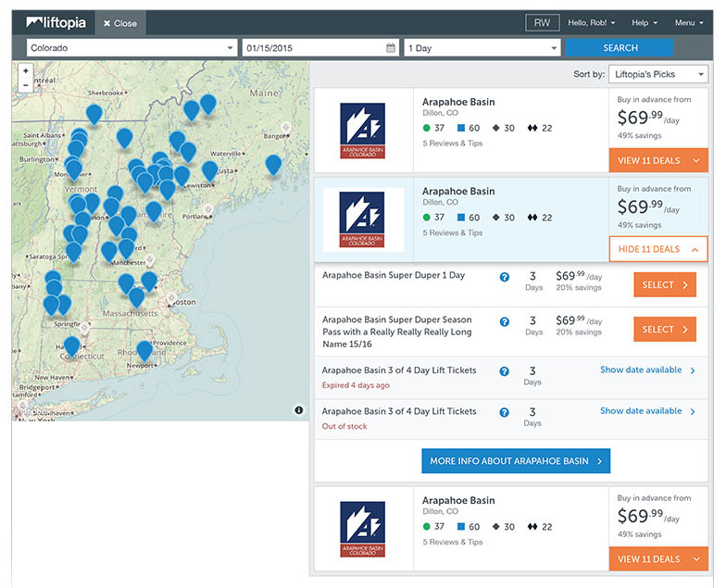Open 5 Reviews & Tips on first card
Viewport: 726px width, 588px height.
[452, 144]
